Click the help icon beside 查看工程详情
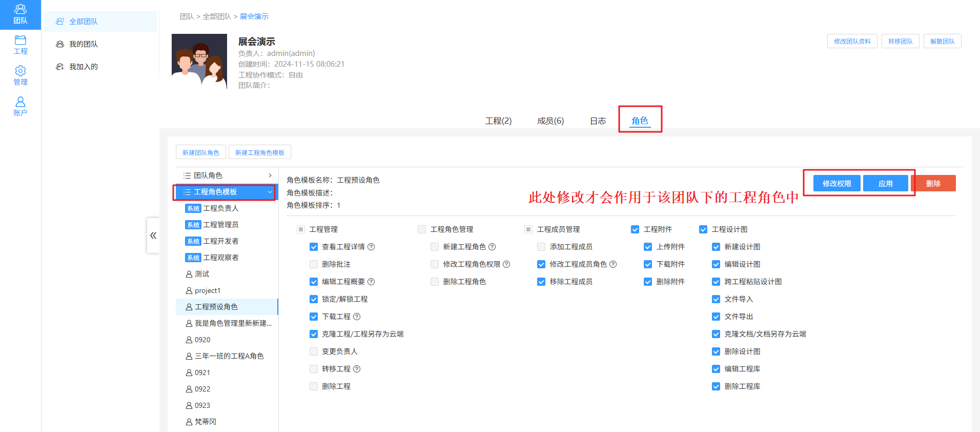The width and height of the screenshot is (980, 432). tap(371, 247)
